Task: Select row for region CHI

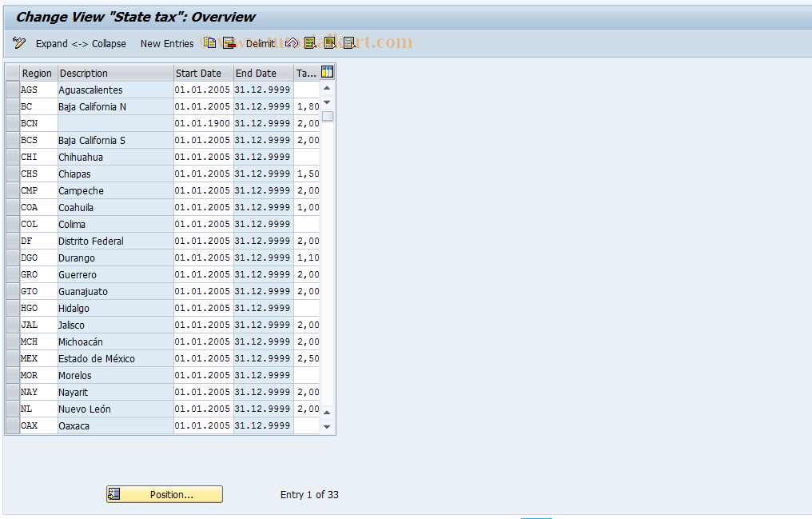Action: [13, 157]
